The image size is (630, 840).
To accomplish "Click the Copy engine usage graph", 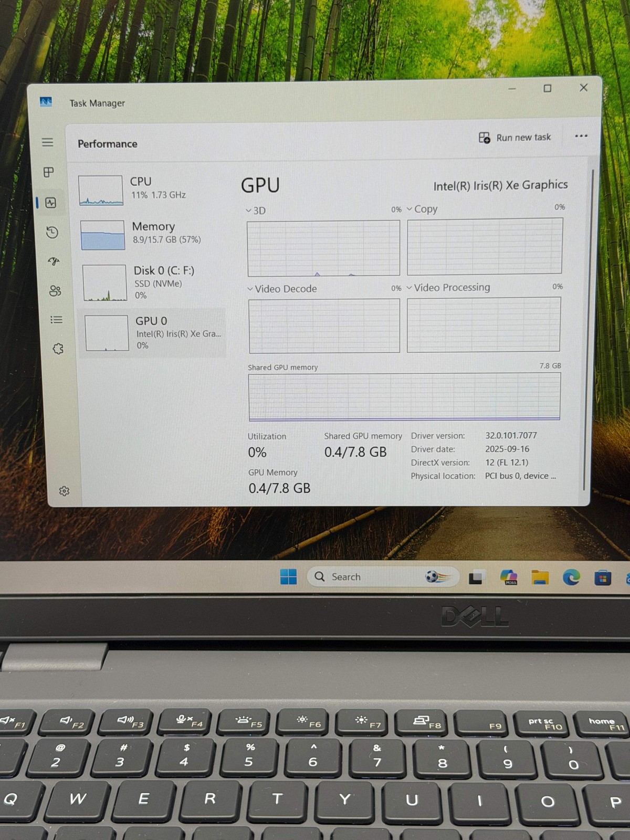I will point(485,246).
